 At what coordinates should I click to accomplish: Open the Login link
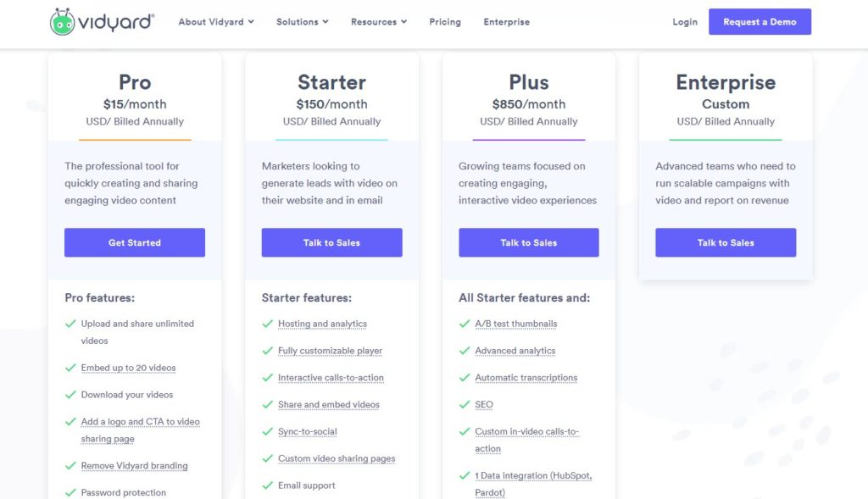click(x=685, y=22)
